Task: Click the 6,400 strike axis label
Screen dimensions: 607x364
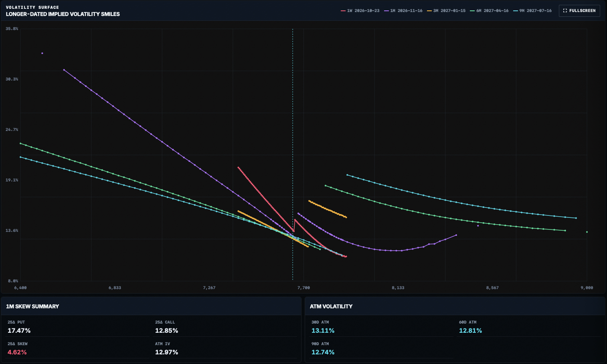Action: [x=20, y=288]
